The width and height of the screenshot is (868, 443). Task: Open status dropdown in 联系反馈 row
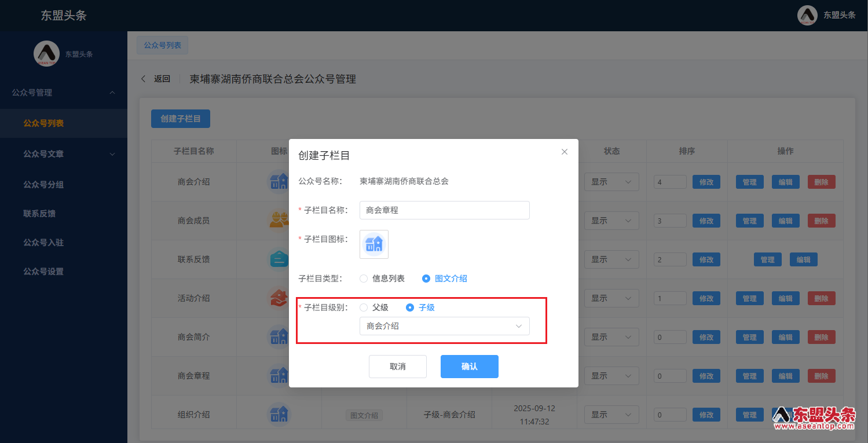click(611, 259)
